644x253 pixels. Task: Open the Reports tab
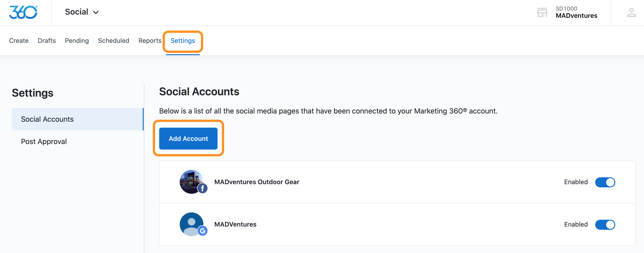[x=150, y=41]
